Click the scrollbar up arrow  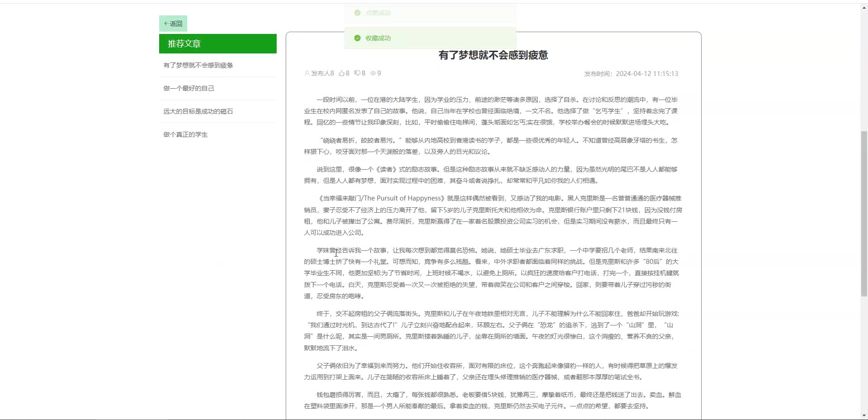864,8
